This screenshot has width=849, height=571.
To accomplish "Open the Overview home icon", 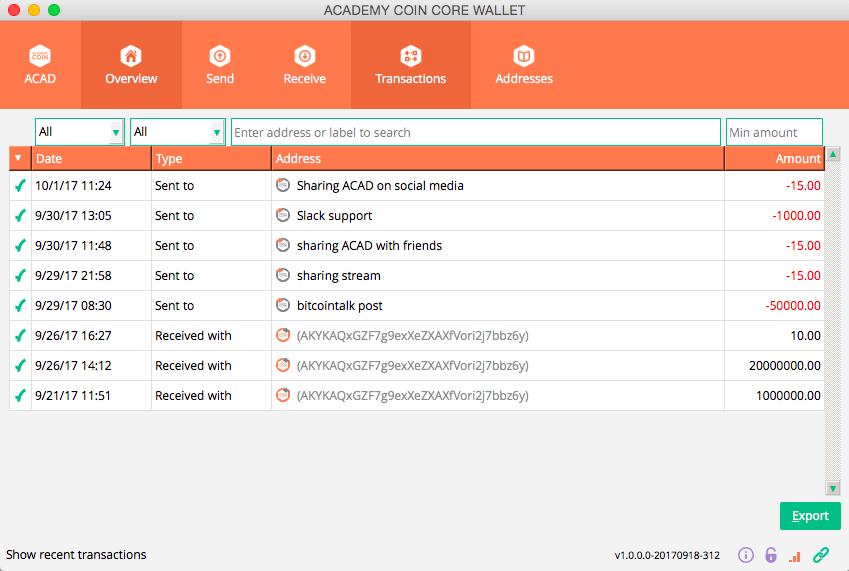I will [x=131, y=56].
